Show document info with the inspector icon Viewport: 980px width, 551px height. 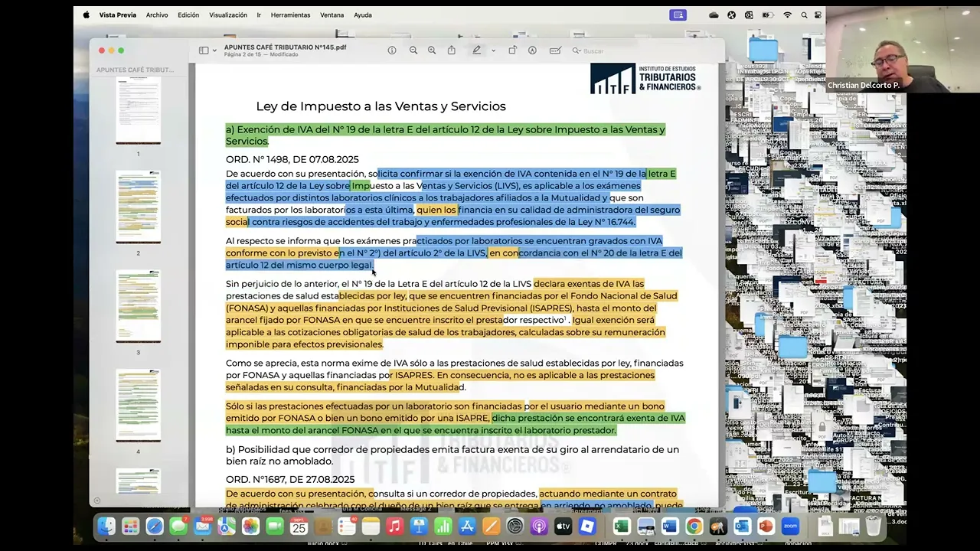pyautogui.click(x=391, y=50)
